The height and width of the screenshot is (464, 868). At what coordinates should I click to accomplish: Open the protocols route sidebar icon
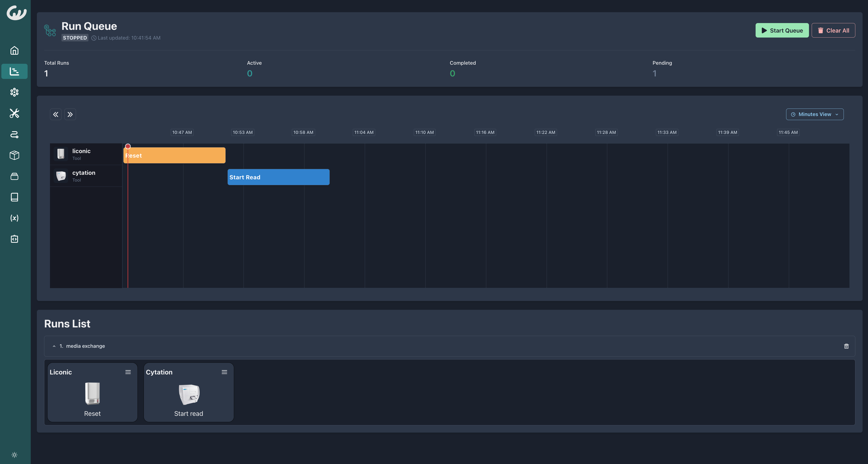[x=14, y=135]
